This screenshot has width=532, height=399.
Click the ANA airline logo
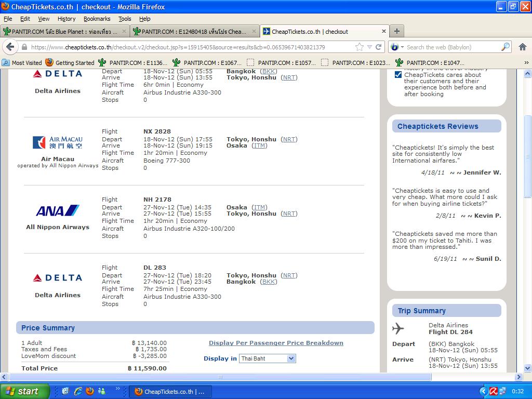pos(57,211)
